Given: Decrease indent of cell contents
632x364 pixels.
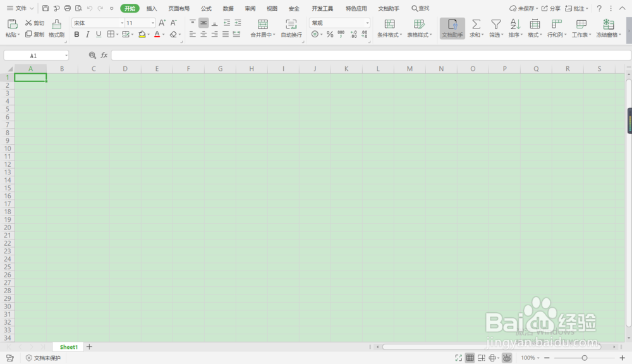Looking at the screenshot, I should coord(227,23).
